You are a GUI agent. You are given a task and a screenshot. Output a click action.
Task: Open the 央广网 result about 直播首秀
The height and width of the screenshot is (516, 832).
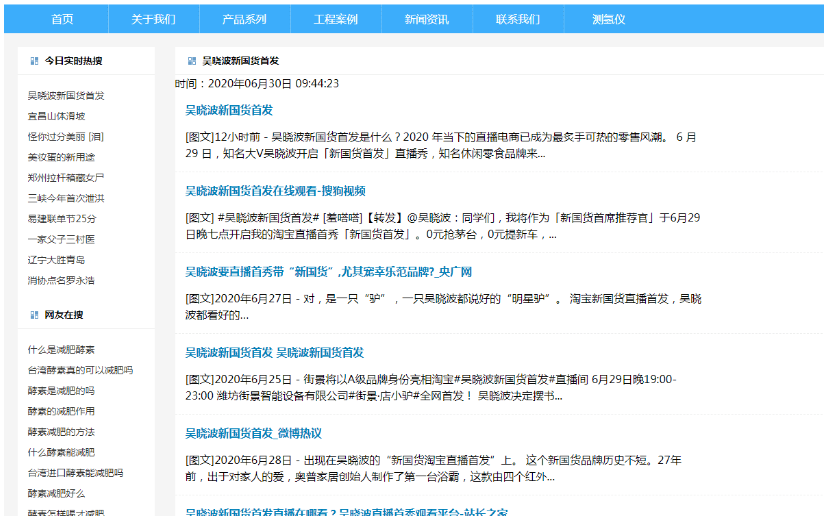coord(328,272)
